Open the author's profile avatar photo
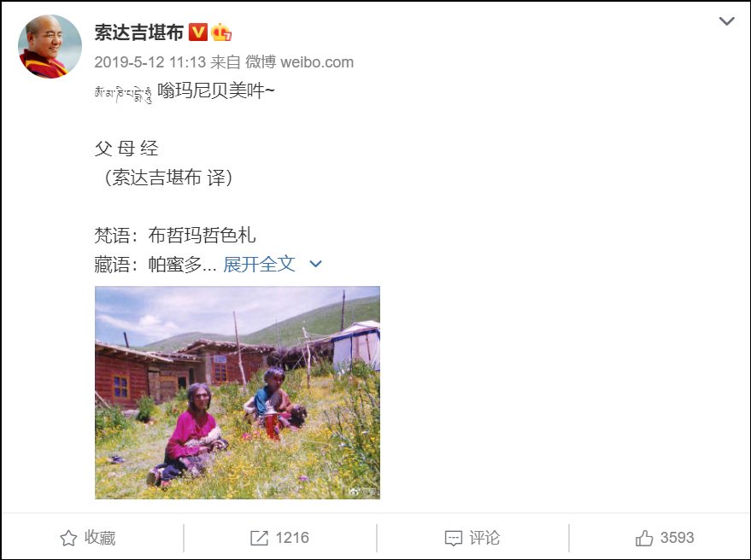Image resolution: width=751 pixels, height=560 pixels. [x=50, y=46]
